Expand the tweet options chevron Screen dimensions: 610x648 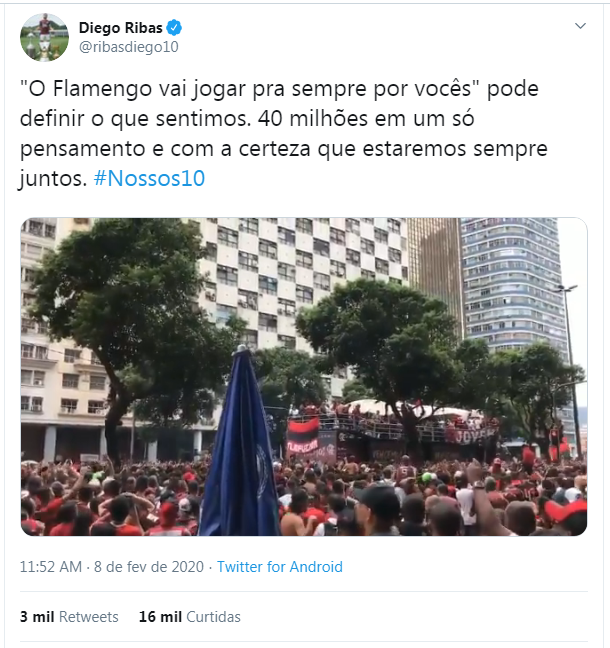(x=580, y=26)
